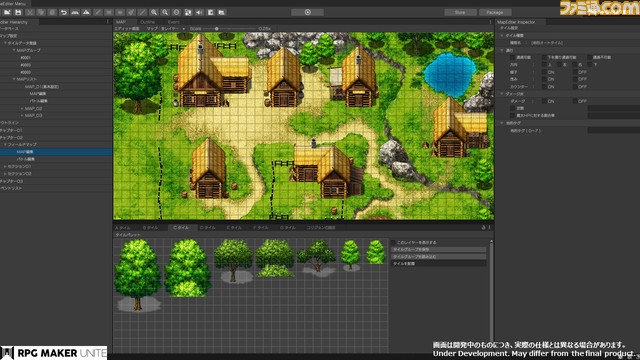Click the mountain-shaped toolbar icon

(86, 12)
